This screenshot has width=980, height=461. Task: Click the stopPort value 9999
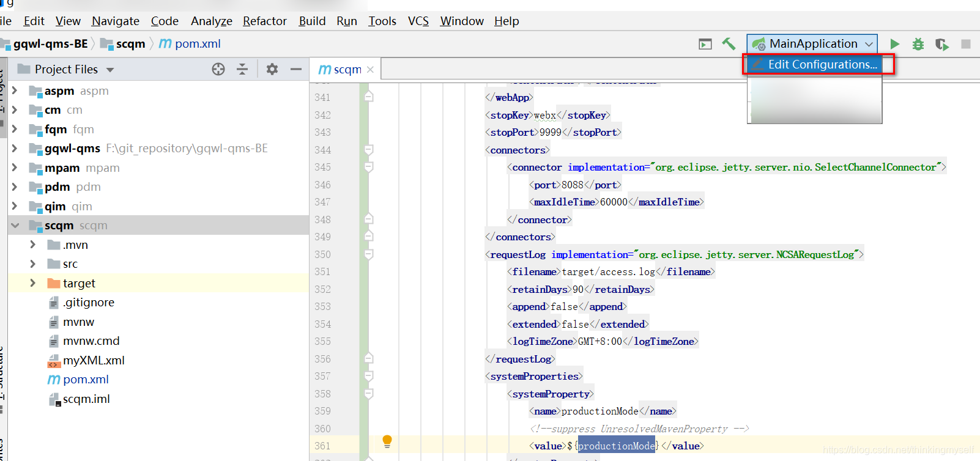[x=551, y=132]
